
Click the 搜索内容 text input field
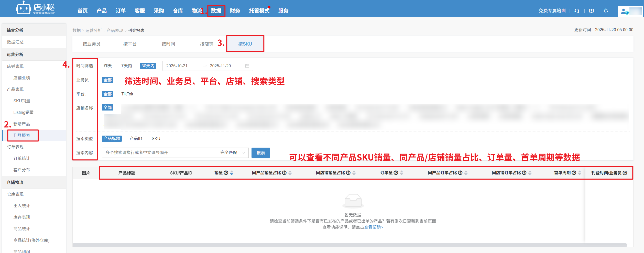(159, 153)
